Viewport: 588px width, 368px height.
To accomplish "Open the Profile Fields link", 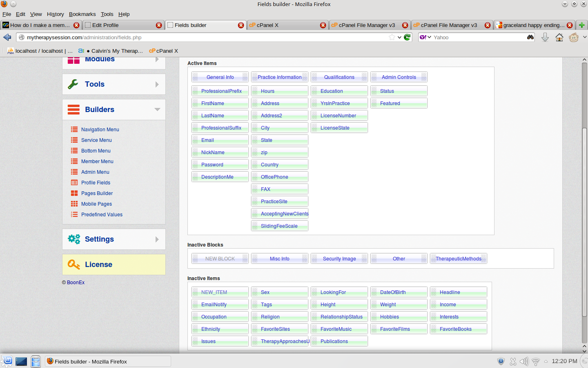I will (96, 183).
